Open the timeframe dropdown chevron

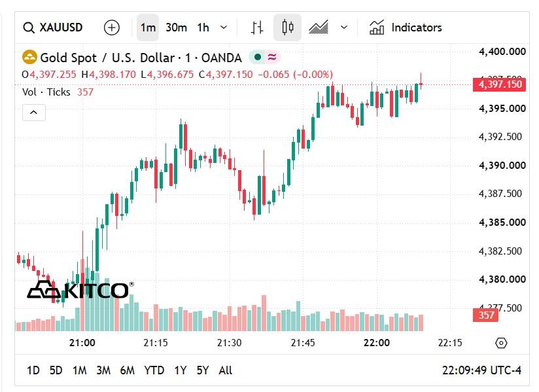[224, 27]
